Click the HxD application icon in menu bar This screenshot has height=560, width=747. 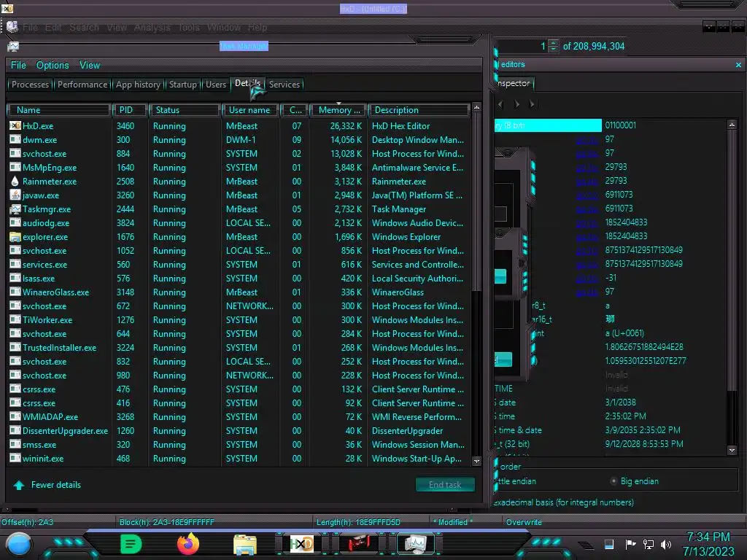[12, 27]
